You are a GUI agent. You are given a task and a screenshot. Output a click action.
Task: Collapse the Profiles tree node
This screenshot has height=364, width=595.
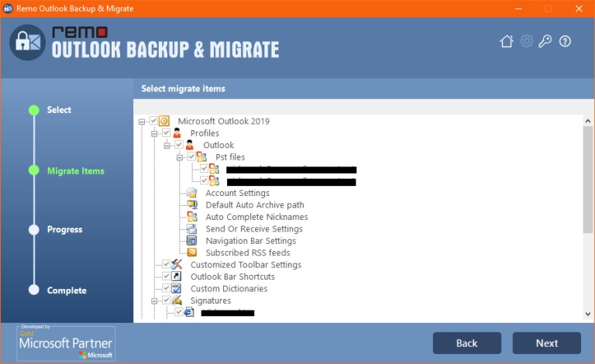[154, 134]
